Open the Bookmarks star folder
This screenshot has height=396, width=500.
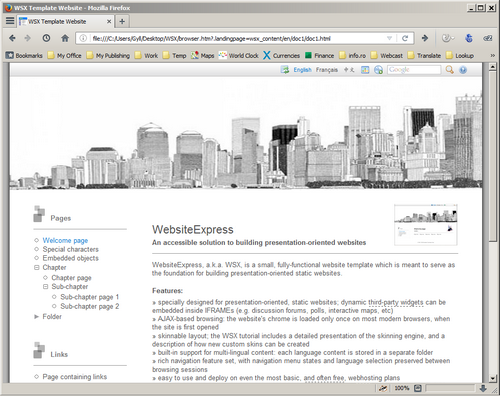click(24, 55)
